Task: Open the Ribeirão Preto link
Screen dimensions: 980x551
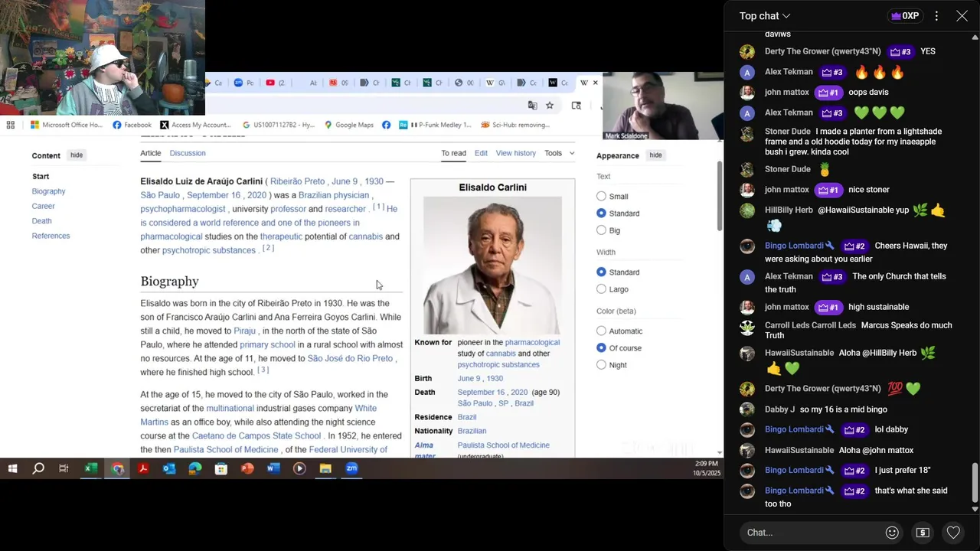Action: click(x=297, y=181)
